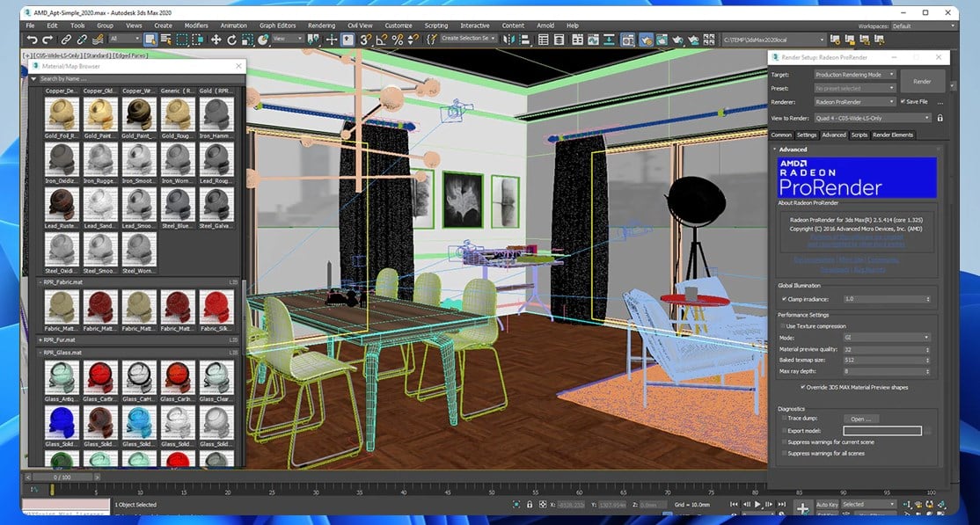Screen dimensions: 980x525
Task: Select the Fabric_Silk red material swatch
Action: click(216, 307)
